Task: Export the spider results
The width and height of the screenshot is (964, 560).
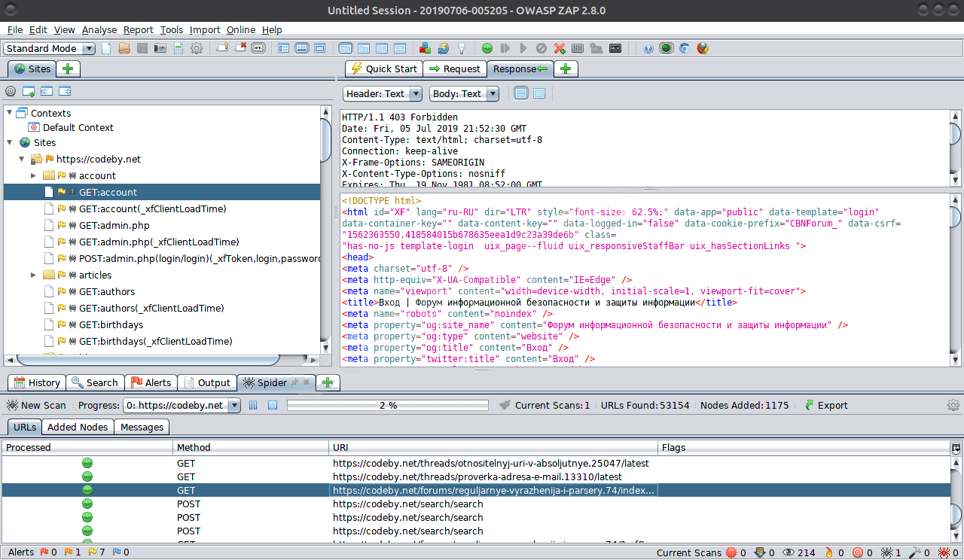Action: click(825, 405)
